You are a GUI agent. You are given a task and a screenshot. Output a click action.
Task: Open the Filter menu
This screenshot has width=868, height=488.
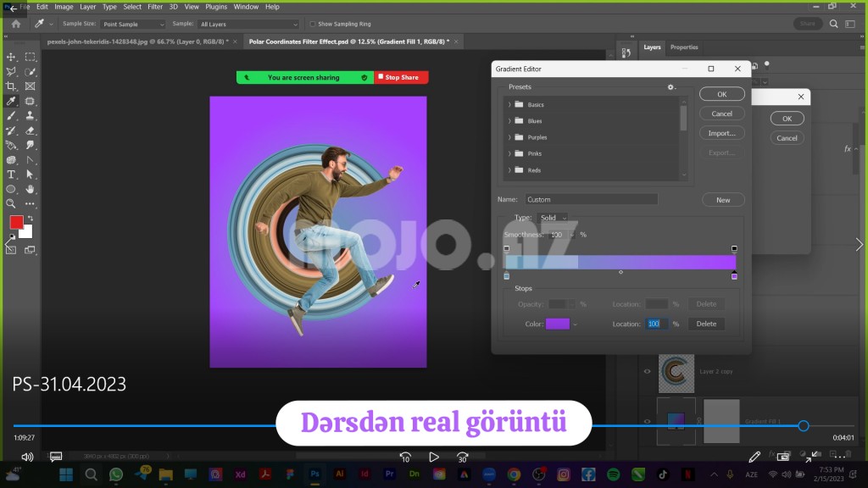click(x=155, y=7)
